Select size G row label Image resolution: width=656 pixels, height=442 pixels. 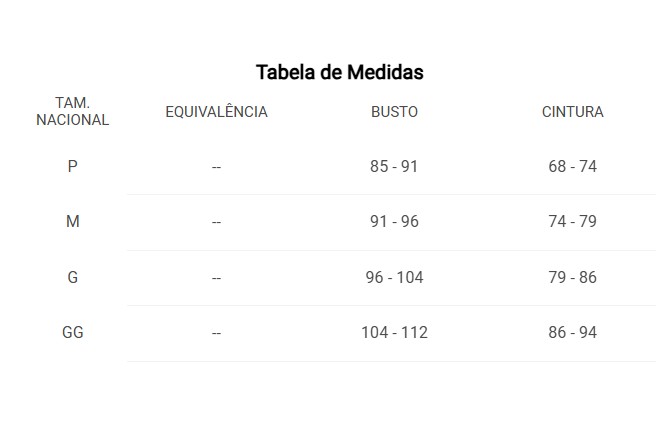click(x=72, y=277)
